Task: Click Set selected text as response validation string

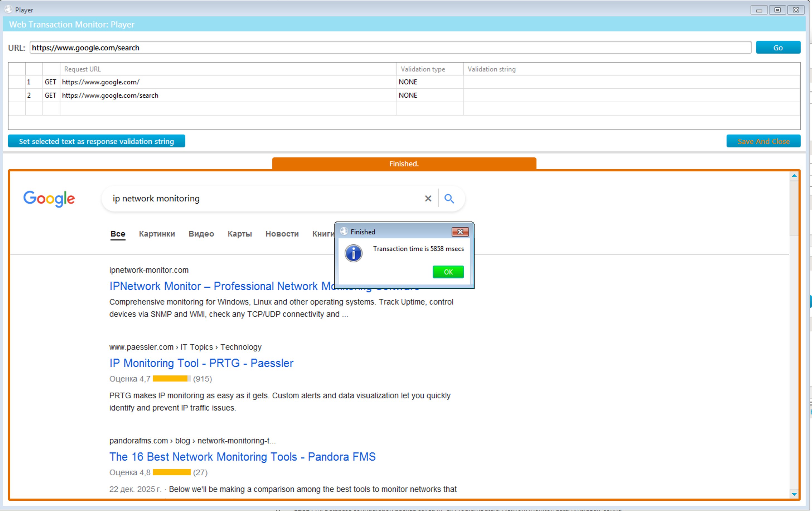Action: pyautogui.click(x=96, y=141)
